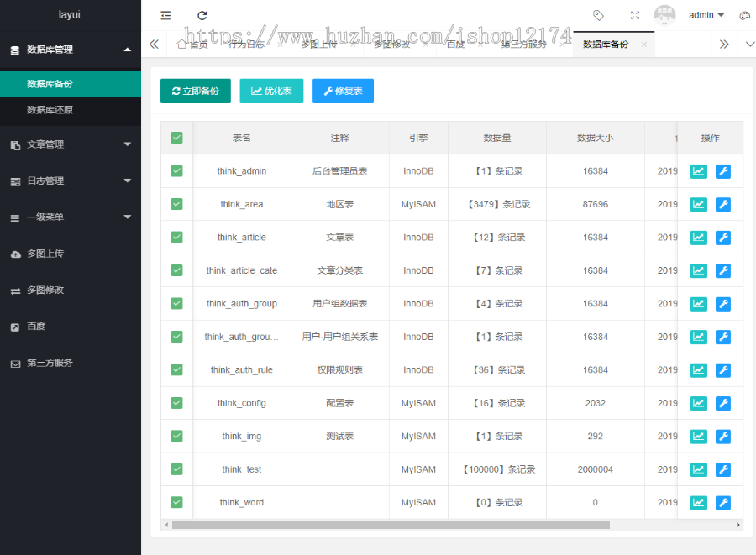The image size is (756, 555).
Task: Toggle the select-all checkbox in table header
Action: (x=176, y=138)
